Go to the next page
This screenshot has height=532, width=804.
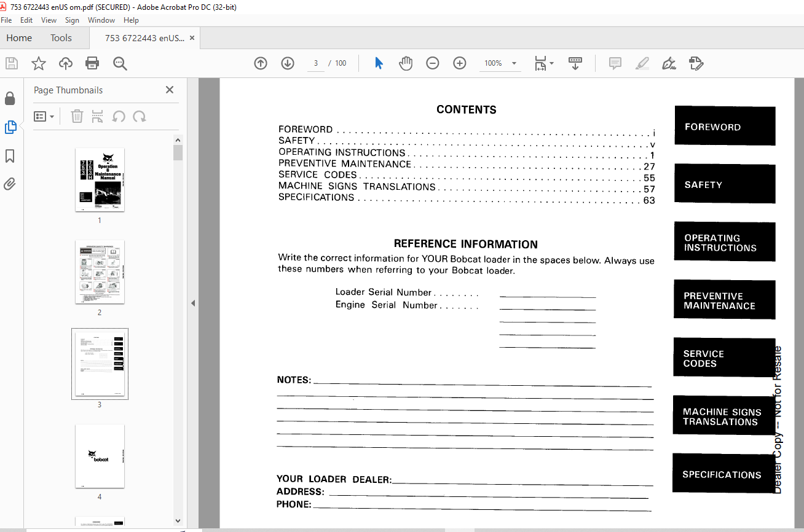click(x=288, y=63)
